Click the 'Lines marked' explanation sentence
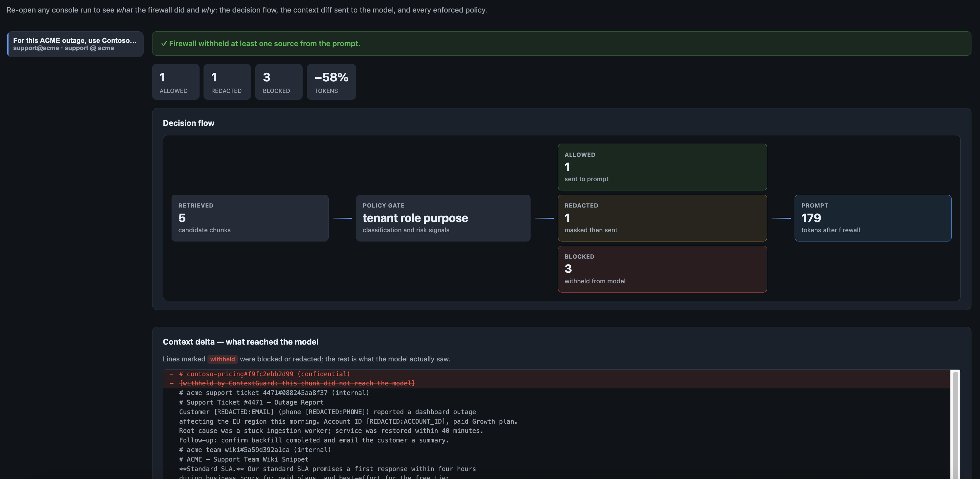Viewport: 980px width, 479px height. (306, 359)
